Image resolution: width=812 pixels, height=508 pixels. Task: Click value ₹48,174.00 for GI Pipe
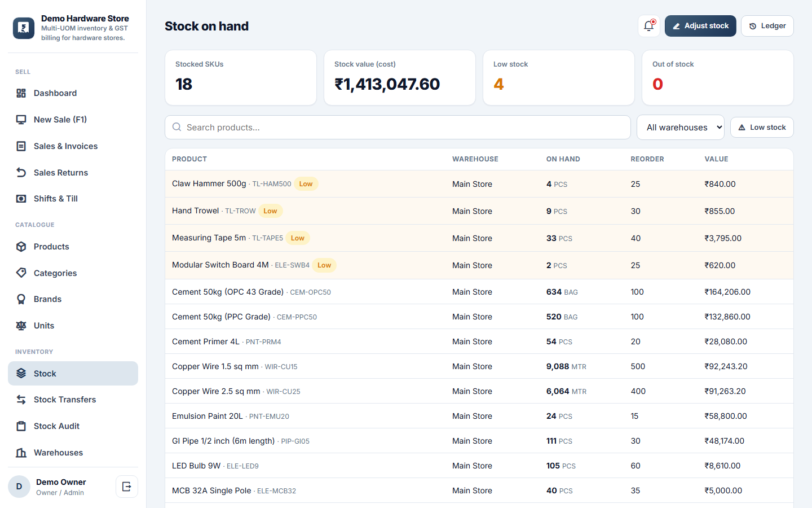click(x=724, y=441)
